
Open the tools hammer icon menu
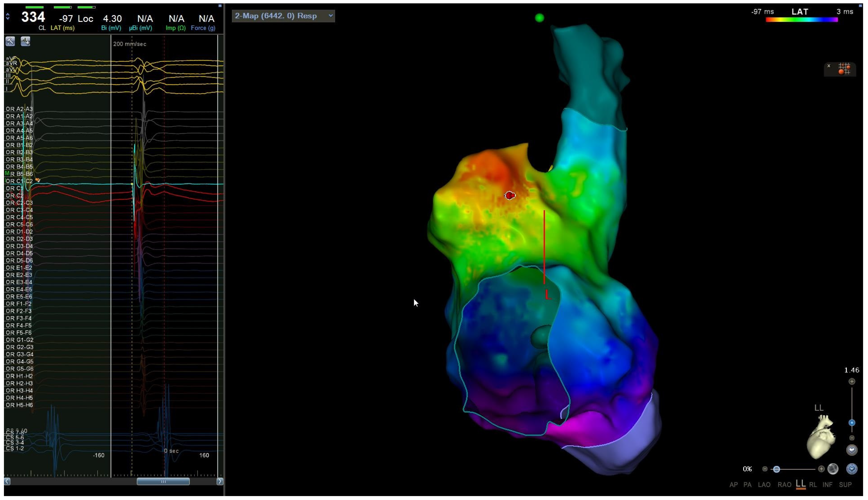[x=10, y=41]
